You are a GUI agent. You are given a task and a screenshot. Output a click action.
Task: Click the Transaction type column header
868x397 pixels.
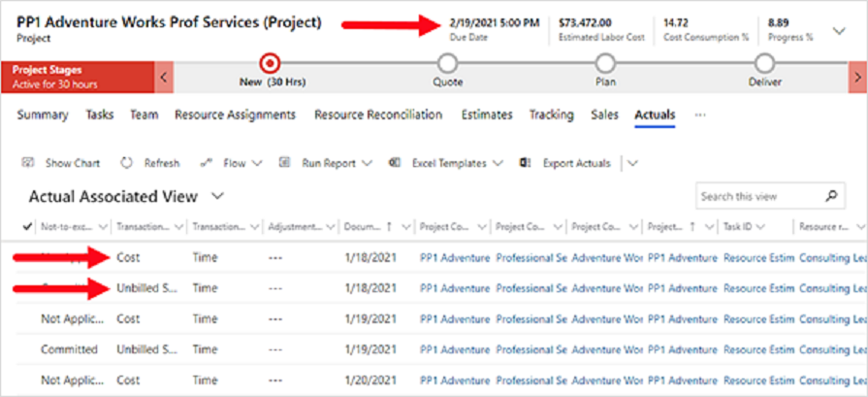click(x=143, y=226)
